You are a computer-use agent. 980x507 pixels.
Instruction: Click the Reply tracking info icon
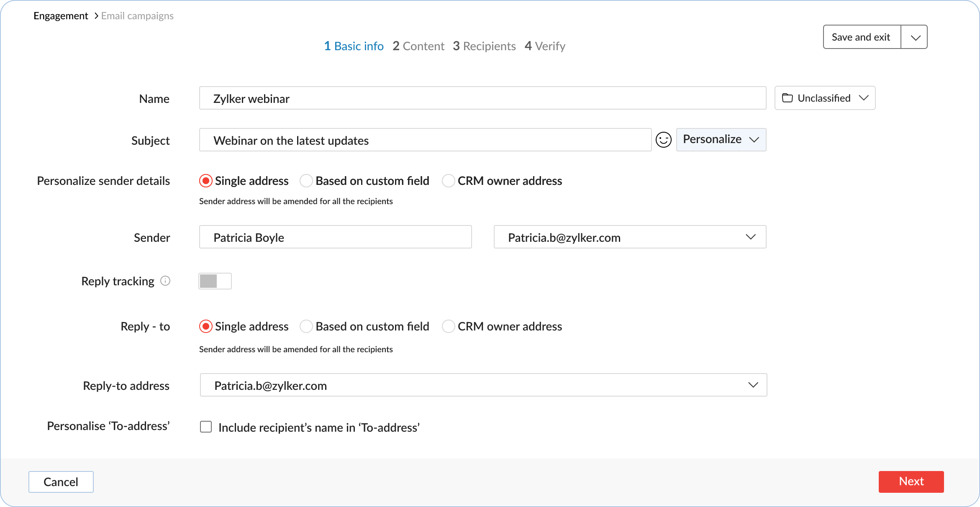165,281
